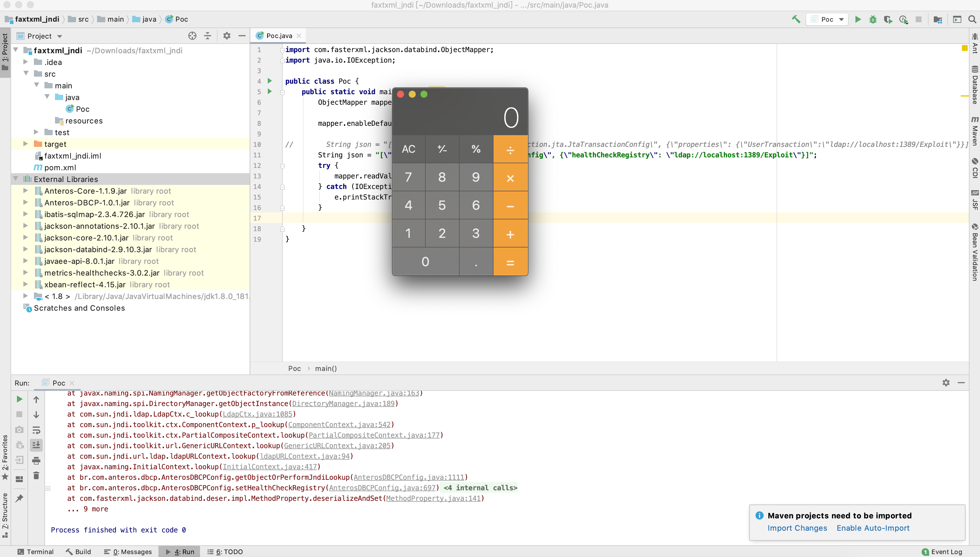
Task: Click run gutter icon beside main method
Action: [x=270, y=92]
